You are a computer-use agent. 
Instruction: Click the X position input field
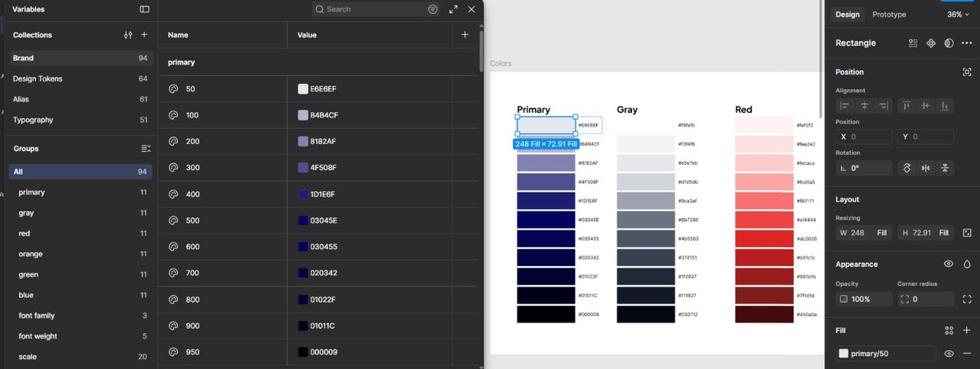click(x=863, y=136)
